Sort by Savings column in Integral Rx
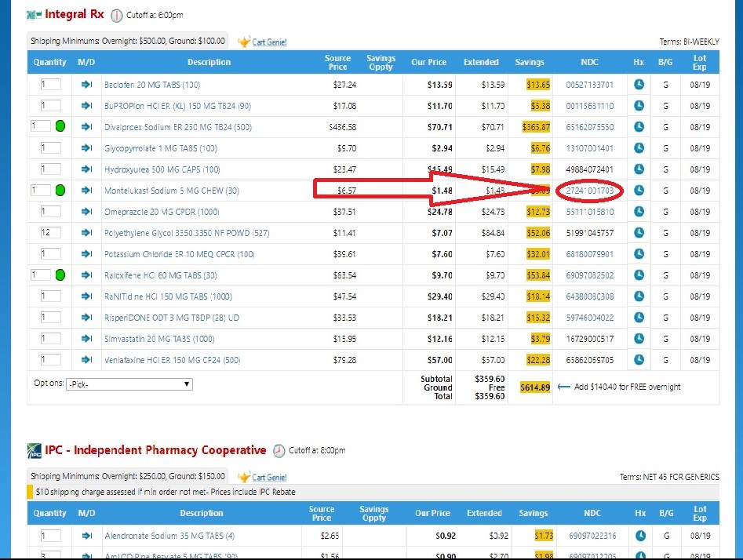Image resolution: width=743 pixels, height=560 pixels. pos(530,62)
